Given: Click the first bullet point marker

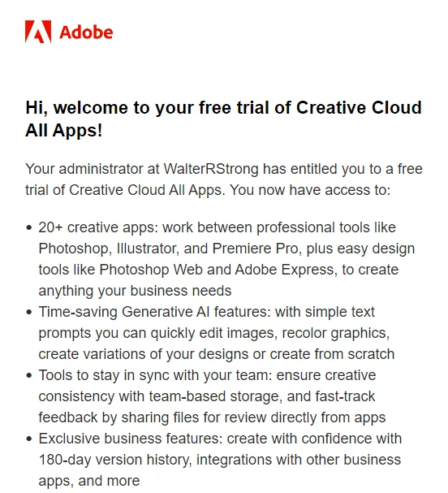Looking at the screenshot, I should [x=29, y=227].
